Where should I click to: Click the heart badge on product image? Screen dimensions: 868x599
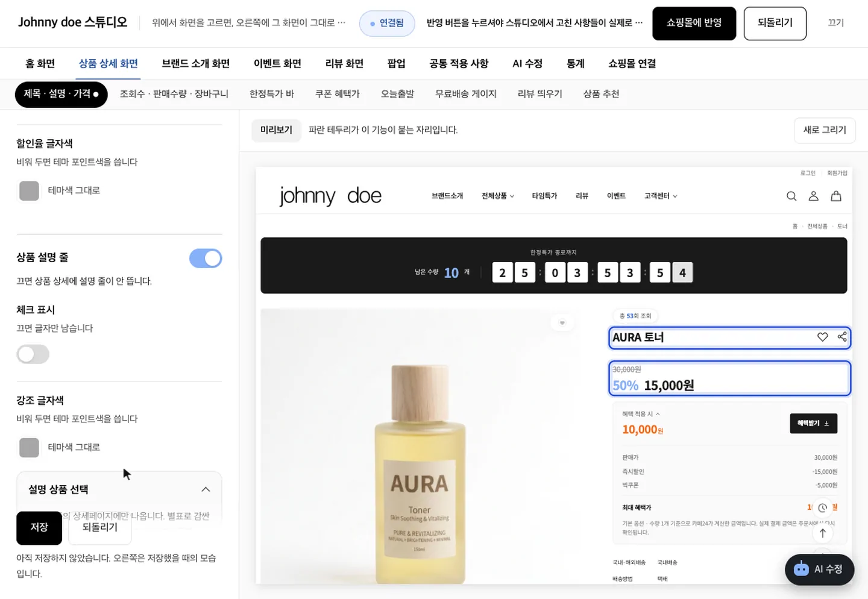tap(562, 323)
